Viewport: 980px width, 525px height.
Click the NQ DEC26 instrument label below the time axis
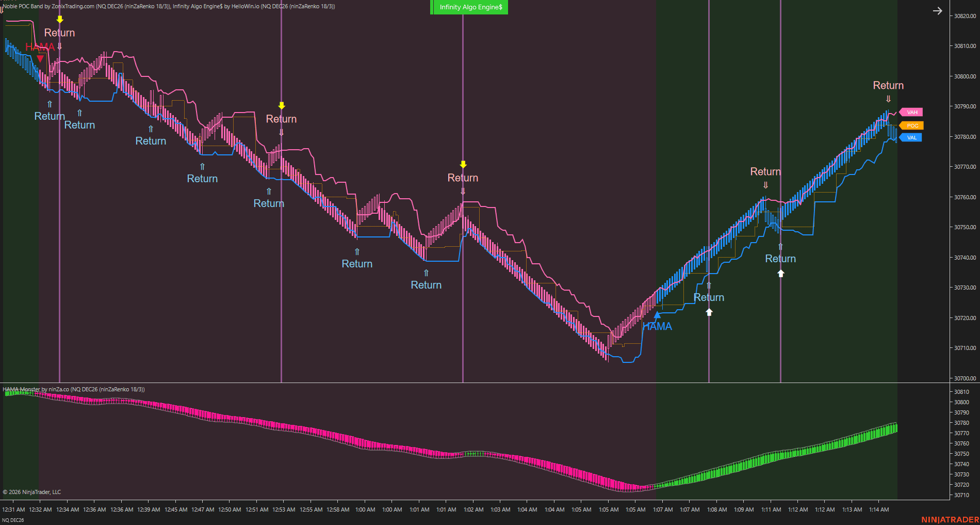pyautogui.click(x=13, y=520)
